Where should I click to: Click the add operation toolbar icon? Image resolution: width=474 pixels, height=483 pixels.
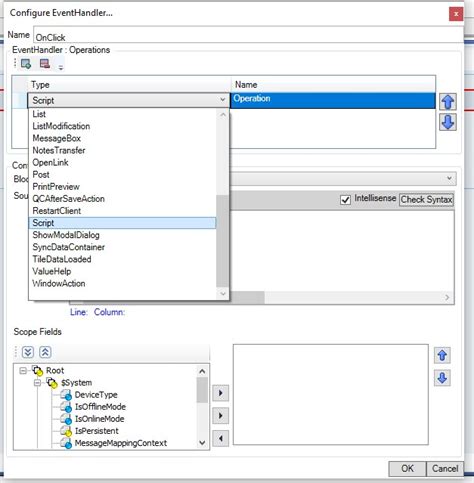(26, 63)
